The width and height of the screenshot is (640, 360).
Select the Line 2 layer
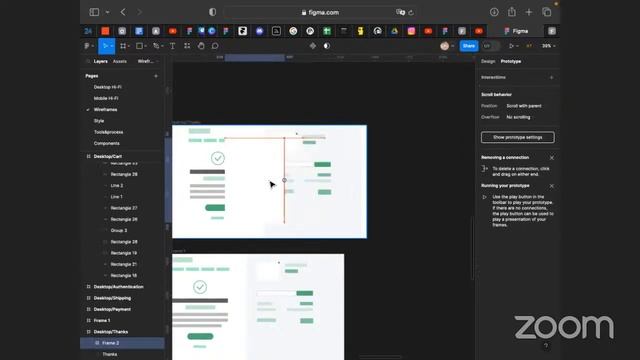coord(117,185)
